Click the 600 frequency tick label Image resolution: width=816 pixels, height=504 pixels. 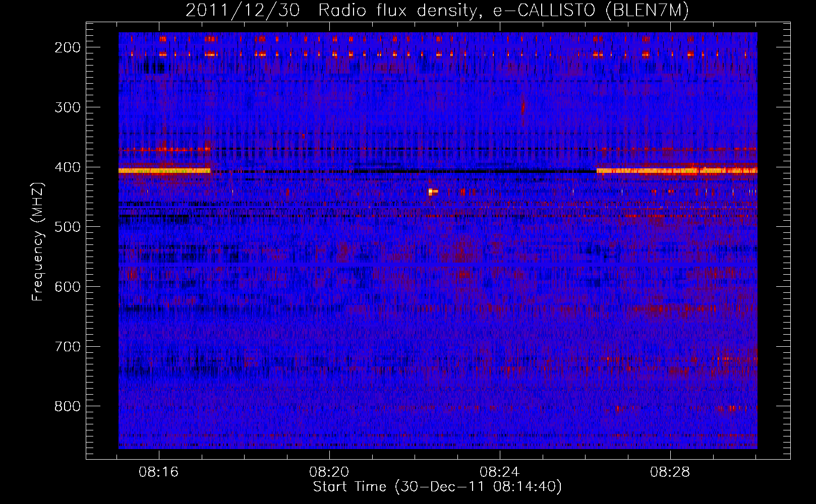click(68, 287)
